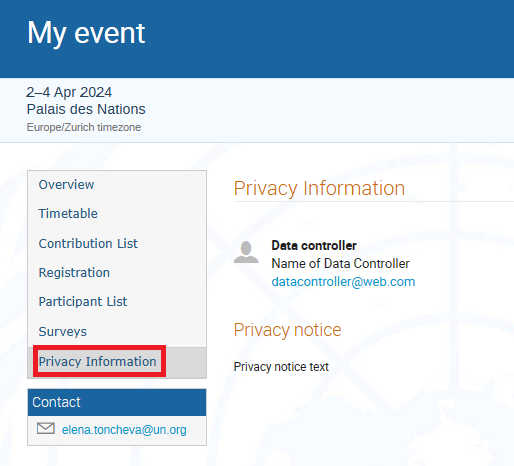Open the Surveys menu entry
Viewport: 514px width, 466px height.
click(x=63, y=332)
